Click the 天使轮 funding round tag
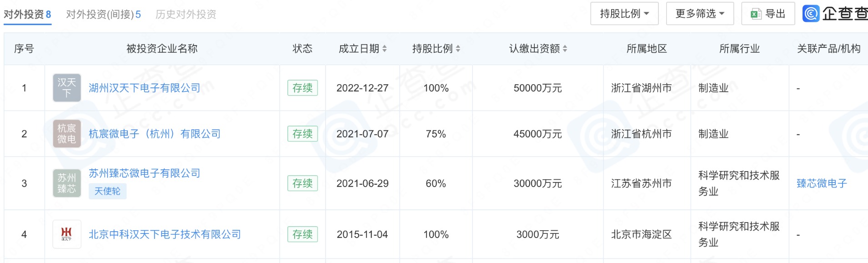 point(107,191)
